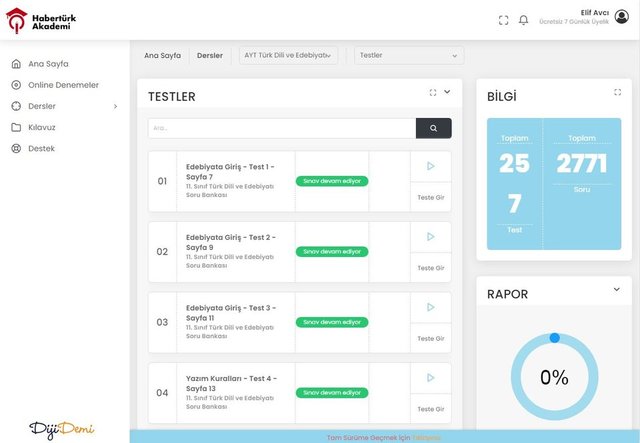This screenshot has height=443, width=640.
Task: Open Destek in the sidebar
Action: tap(41, 148)
